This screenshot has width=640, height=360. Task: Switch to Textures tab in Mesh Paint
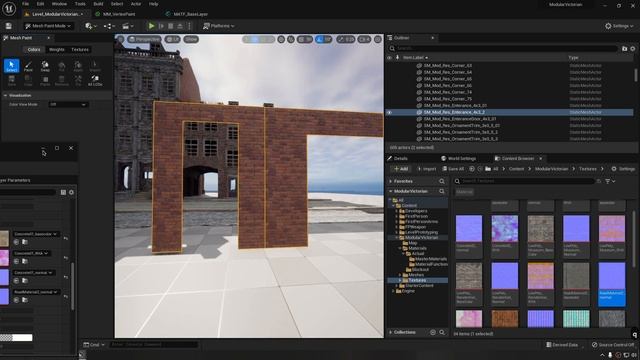pos(80,49)
